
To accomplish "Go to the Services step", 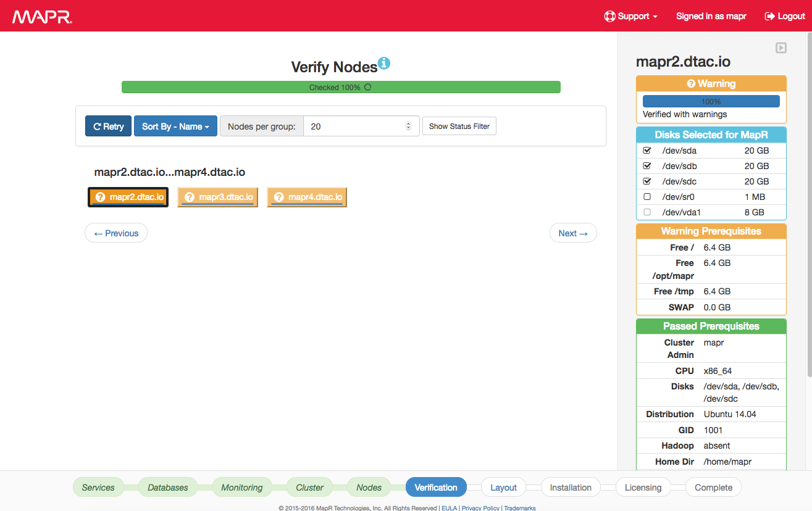I will pos(98,487).
